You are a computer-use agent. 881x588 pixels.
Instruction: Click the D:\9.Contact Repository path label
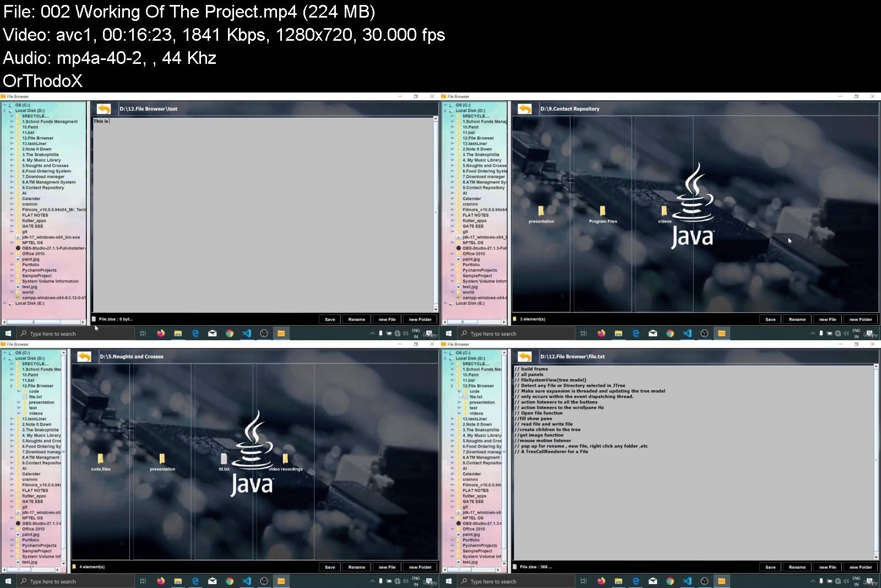tap(570, 108)
